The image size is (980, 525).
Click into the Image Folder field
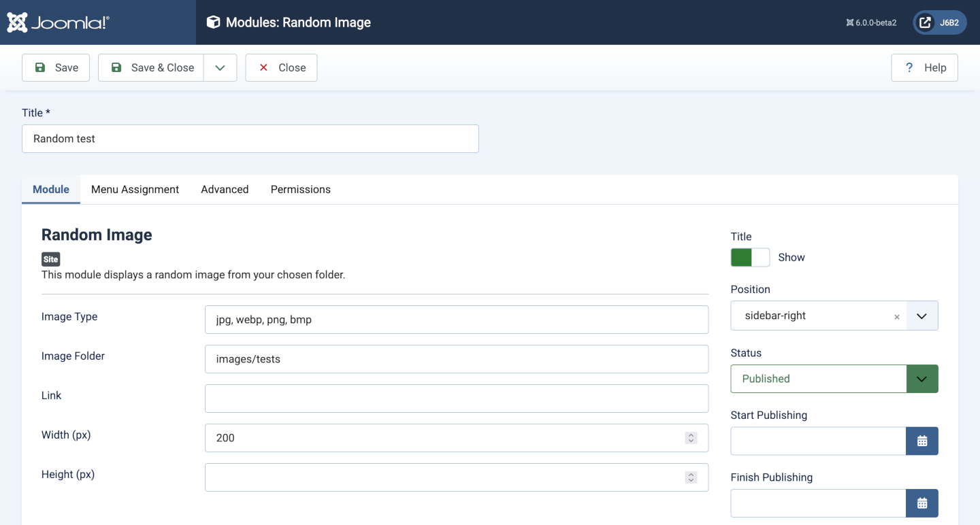456,359
